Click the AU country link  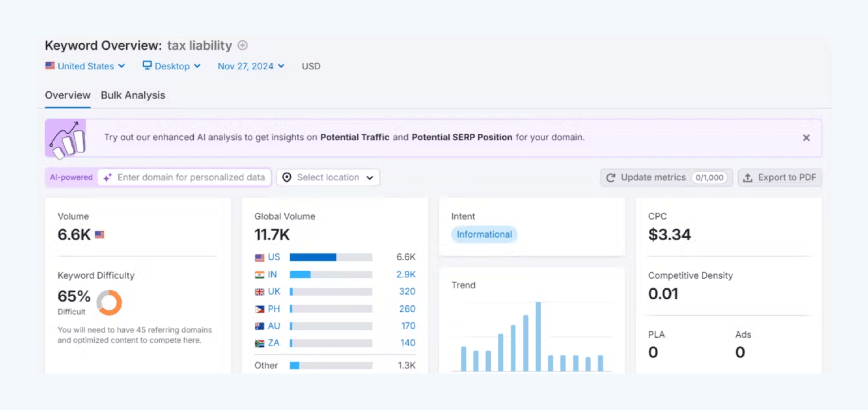tap(274, 326)
